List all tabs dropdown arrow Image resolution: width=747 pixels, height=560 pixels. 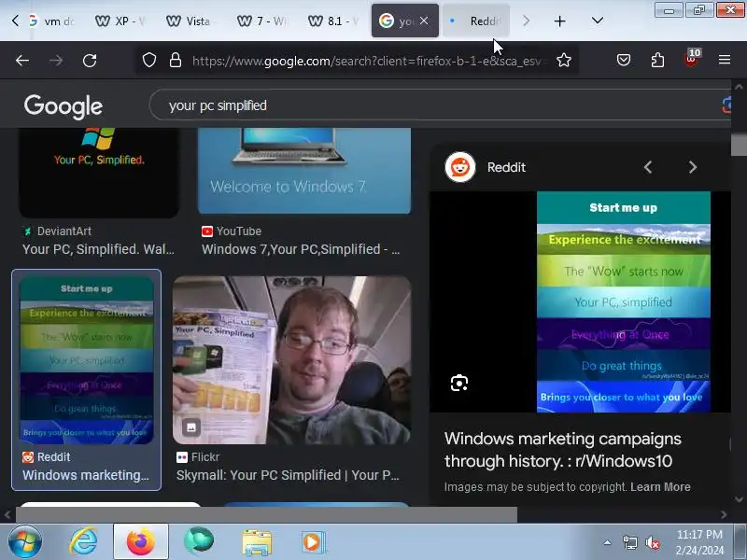pos(598,21)
